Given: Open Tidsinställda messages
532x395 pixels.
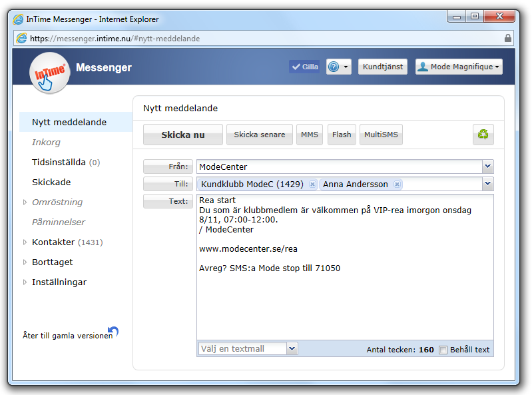Looking at the screenshot, I should coord(66,163).
